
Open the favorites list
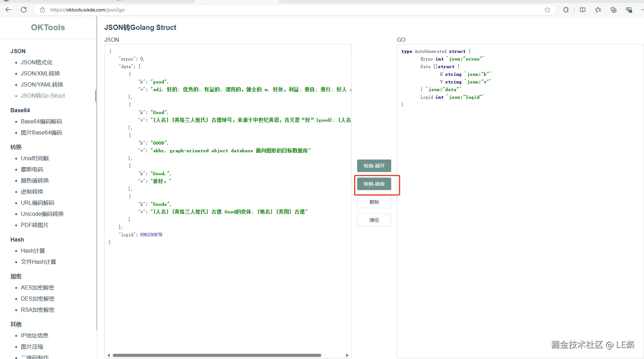pyautogui.click(x=598, y=10)
